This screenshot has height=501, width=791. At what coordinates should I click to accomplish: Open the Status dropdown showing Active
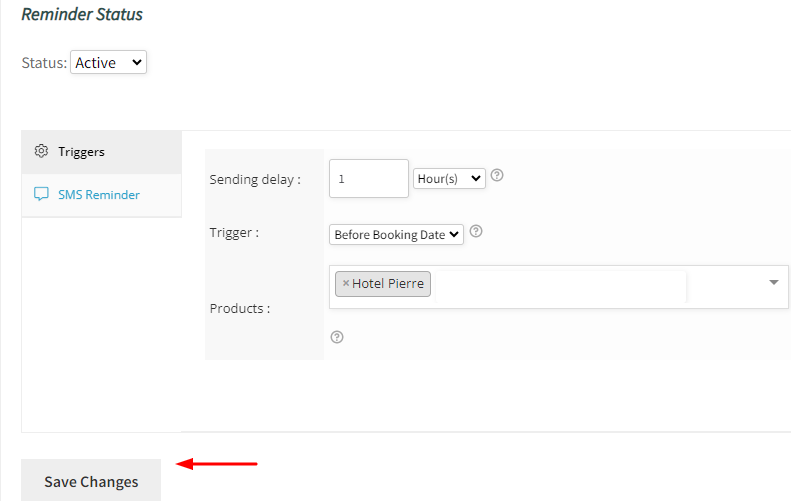[108, 62]
